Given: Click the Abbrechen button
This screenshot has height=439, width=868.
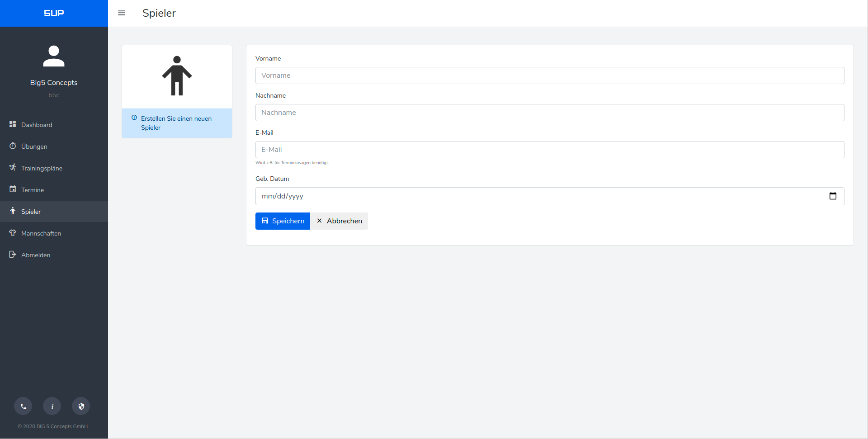Looking at the screenshot, I should pos(339,221).
